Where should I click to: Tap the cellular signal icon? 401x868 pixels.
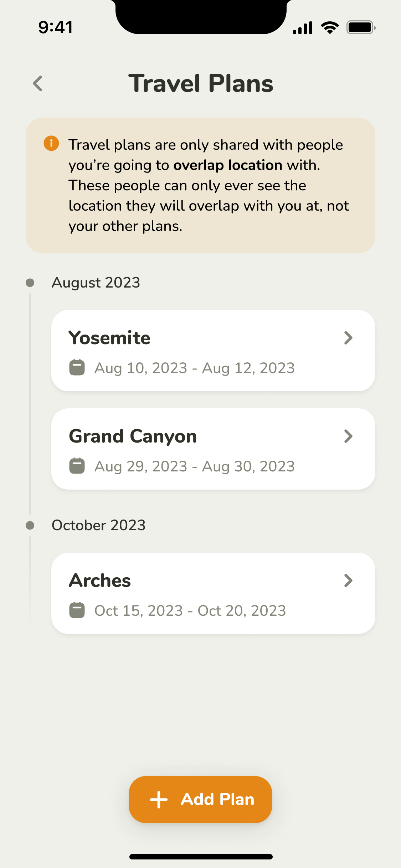pos(303,28)
